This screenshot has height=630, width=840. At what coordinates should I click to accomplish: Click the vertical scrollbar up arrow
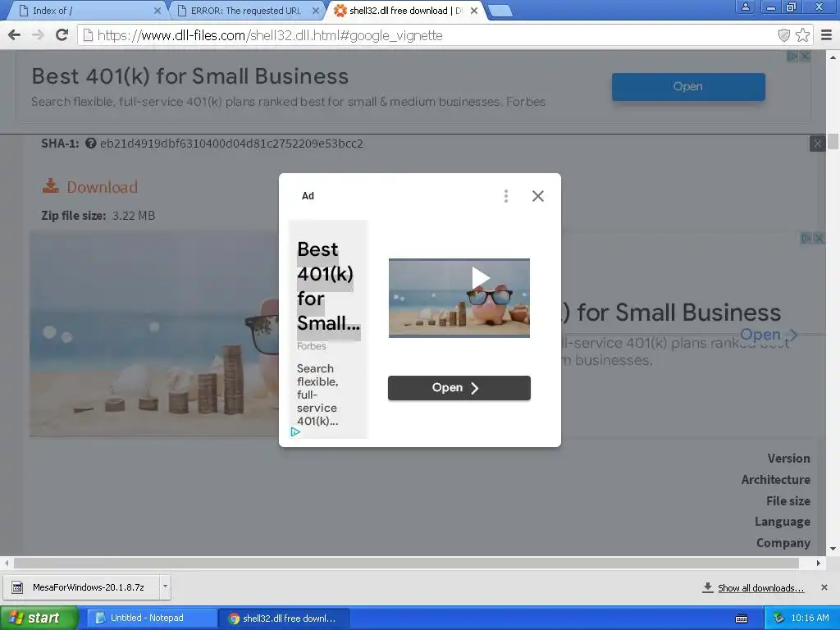[833, 57]
